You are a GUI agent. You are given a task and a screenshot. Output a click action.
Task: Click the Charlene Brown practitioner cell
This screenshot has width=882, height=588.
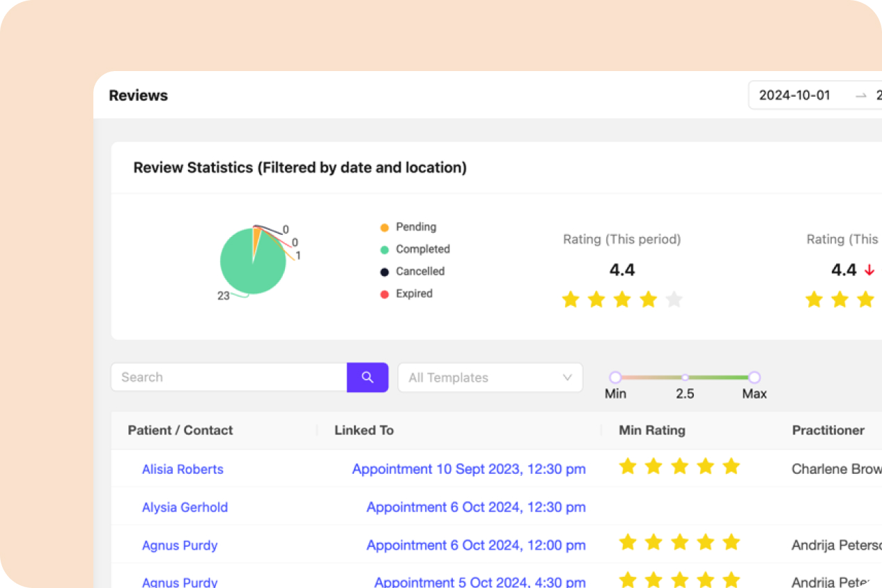tap(837, 469)
